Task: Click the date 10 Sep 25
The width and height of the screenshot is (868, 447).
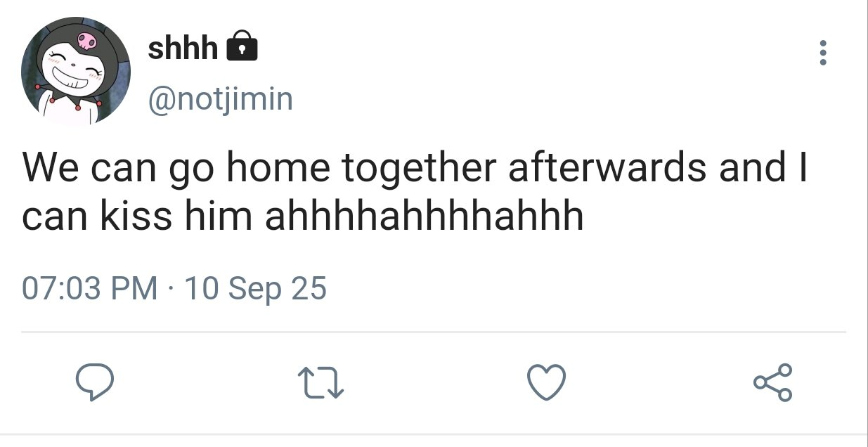Action: point(255,288)
